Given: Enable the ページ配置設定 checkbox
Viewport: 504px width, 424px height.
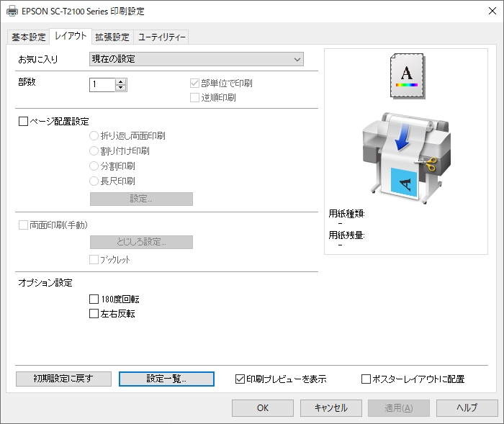Looking at the screenshot, I should click(x=23, y=122).
